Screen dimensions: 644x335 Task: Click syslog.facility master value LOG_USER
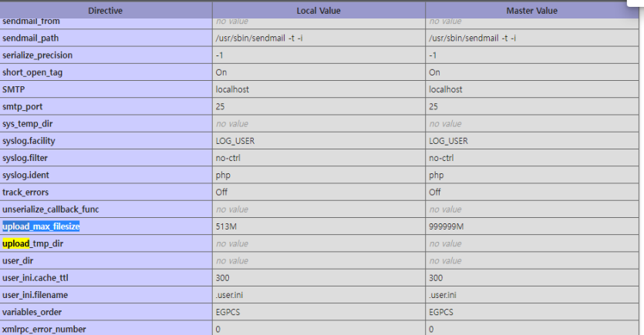(x=449, y=141)
